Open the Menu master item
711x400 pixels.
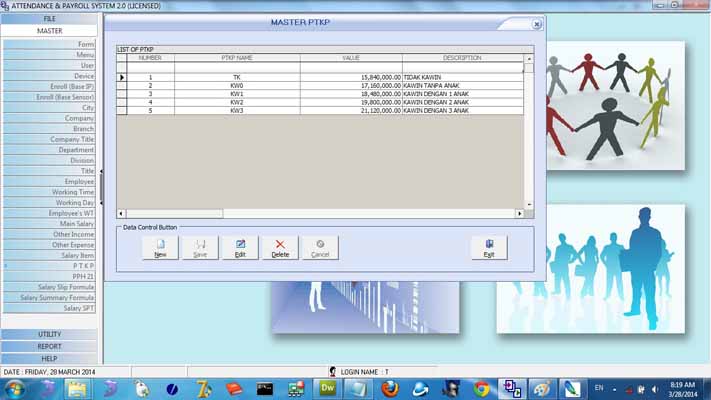pos(49,55)
